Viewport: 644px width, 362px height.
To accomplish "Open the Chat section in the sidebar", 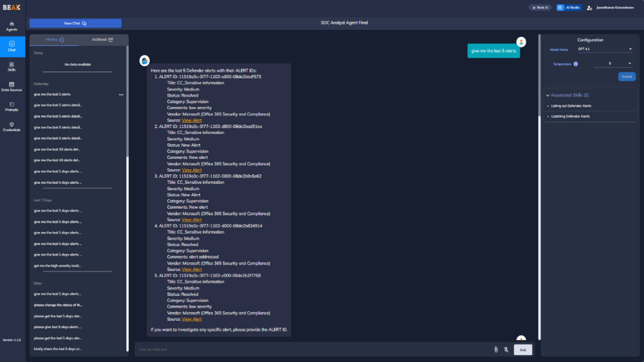I will (x=12, y=46).
